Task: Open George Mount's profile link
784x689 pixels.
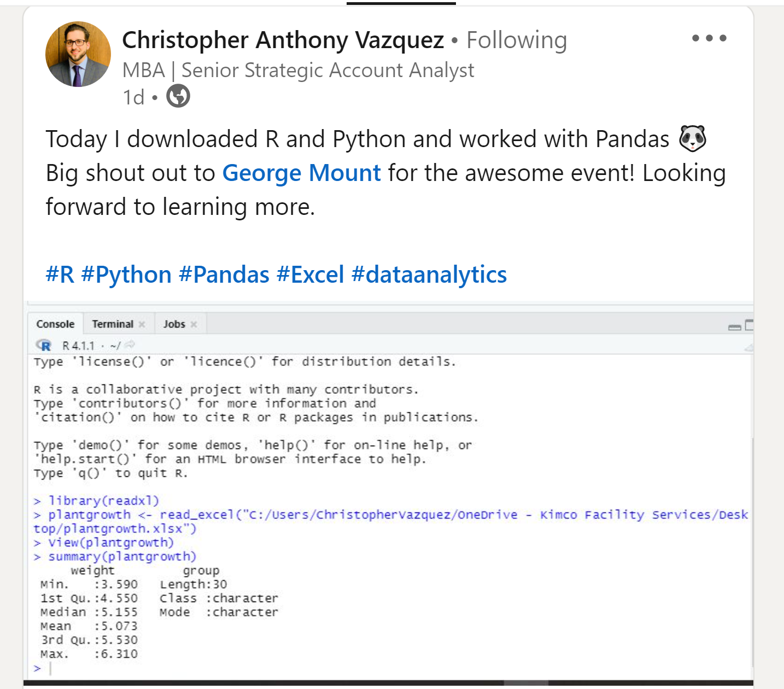Action: click(301, 173)
